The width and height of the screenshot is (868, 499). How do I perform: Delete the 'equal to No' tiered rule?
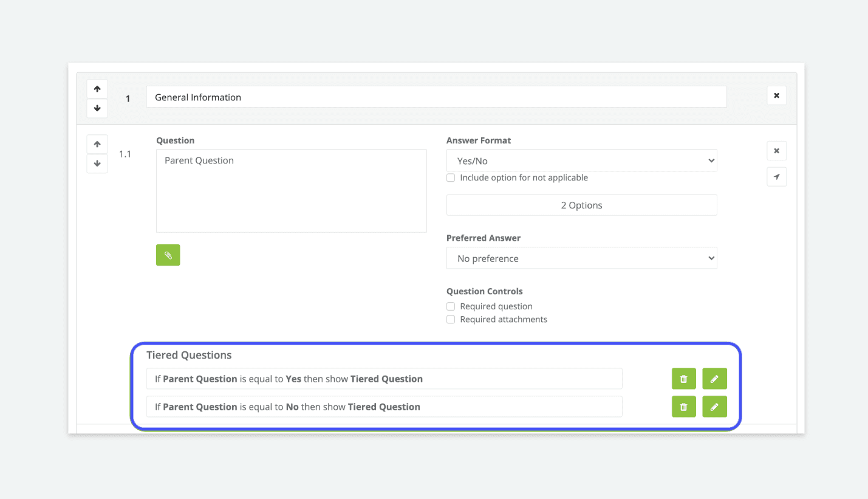click(x=684, y=407)
